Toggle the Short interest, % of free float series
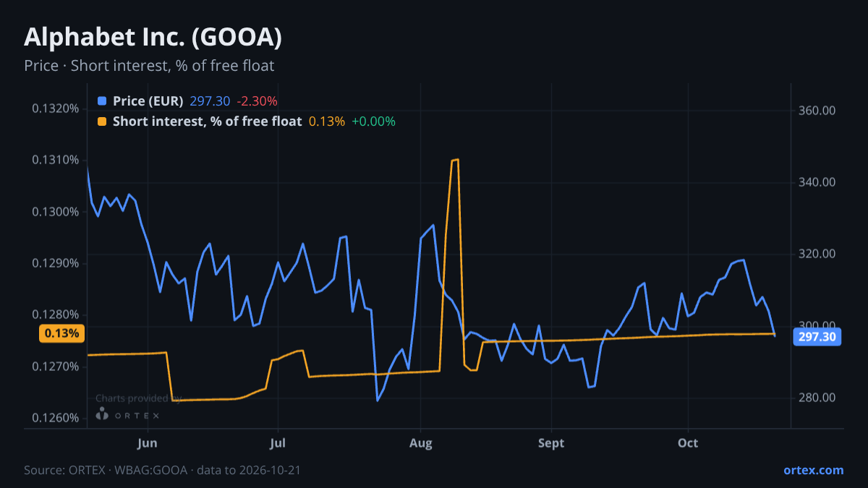This screenshot has width=868, height=488. [x=207, y=121]
